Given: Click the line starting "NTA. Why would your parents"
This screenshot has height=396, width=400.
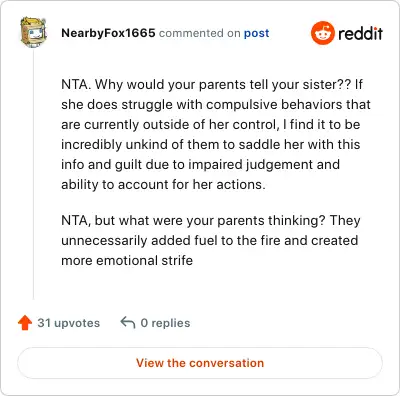Looking at the screenshot, I should coord(212,84).
